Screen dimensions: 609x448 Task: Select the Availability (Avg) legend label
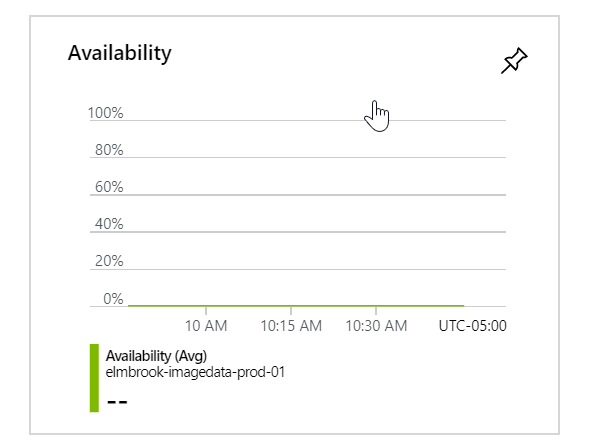(156, 355)
